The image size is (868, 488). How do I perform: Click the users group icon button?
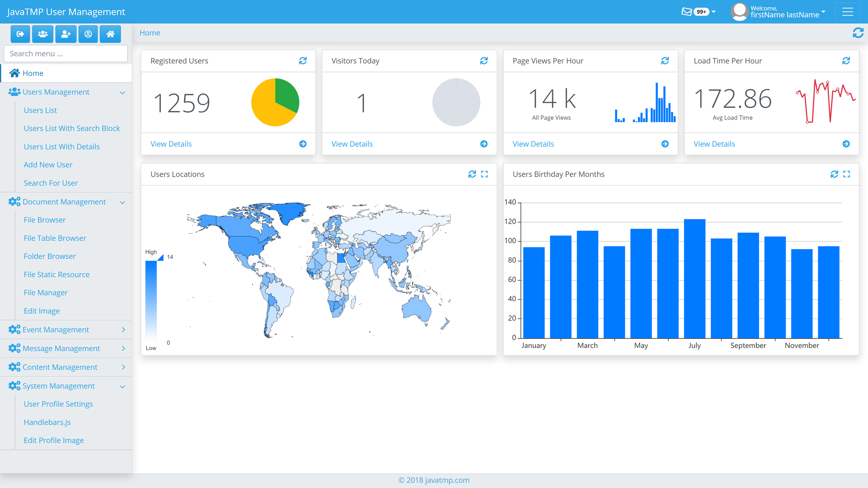[x=43, y=34]
